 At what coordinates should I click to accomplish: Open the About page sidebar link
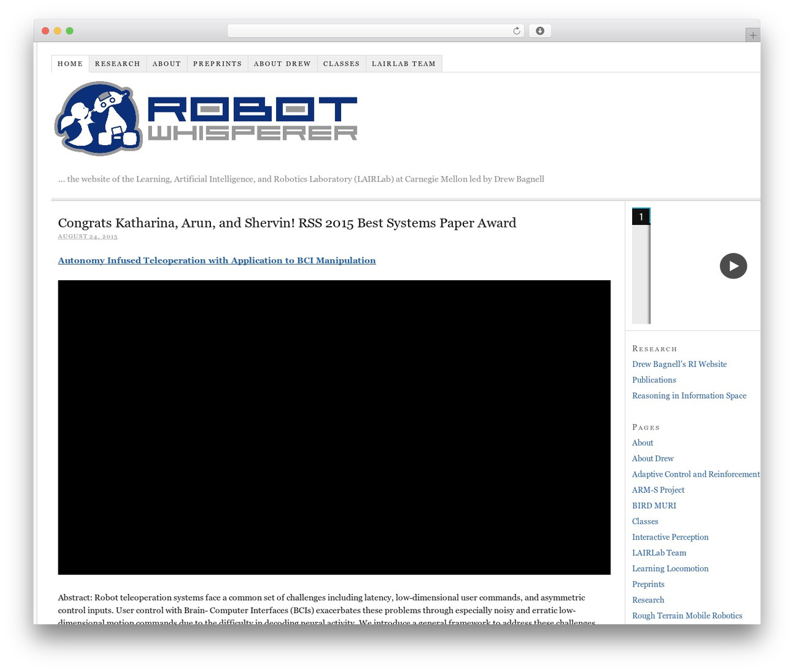[643, 443]
